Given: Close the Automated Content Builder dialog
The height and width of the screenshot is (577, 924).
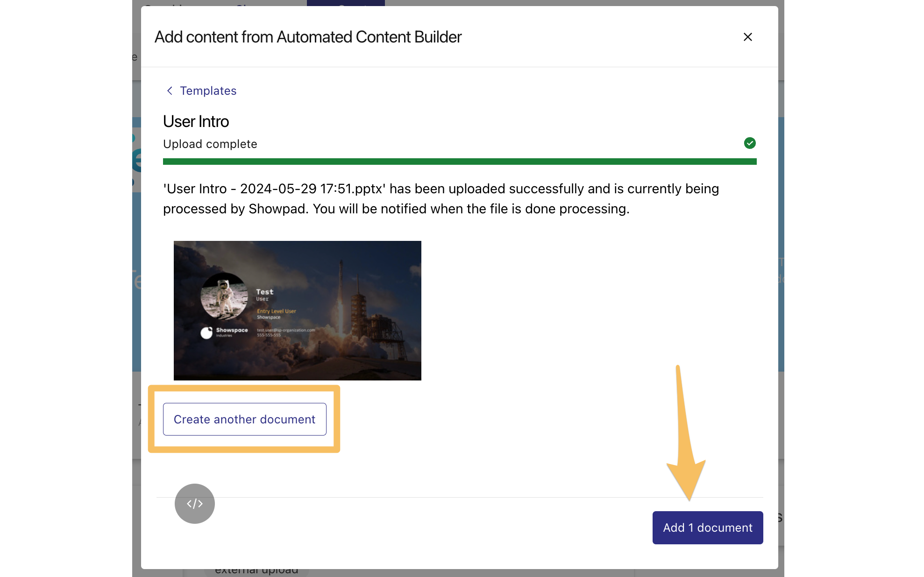Looking at the screenshot, I should click(747, 37).
